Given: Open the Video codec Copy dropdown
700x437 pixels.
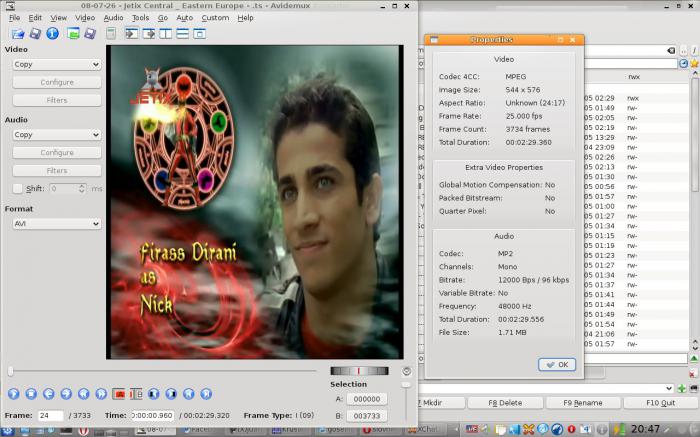Looking at the screenshot, I should pyautogui.click(x=57, y=64).
